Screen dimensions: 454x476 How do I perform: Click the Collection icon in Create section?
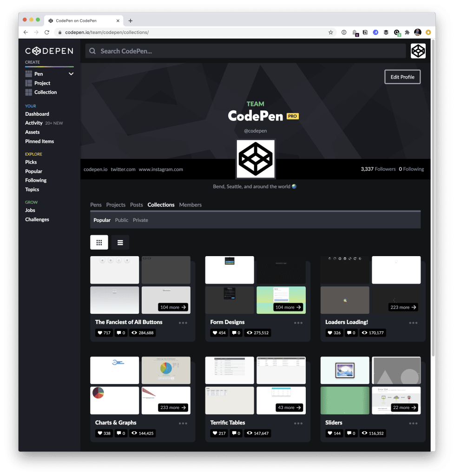point(28,93)
